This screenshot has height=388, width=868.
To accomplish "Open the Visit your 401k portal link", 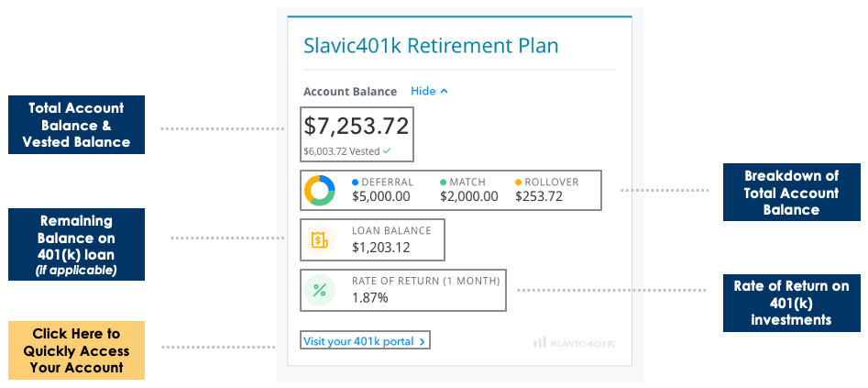I will [358, 341].
